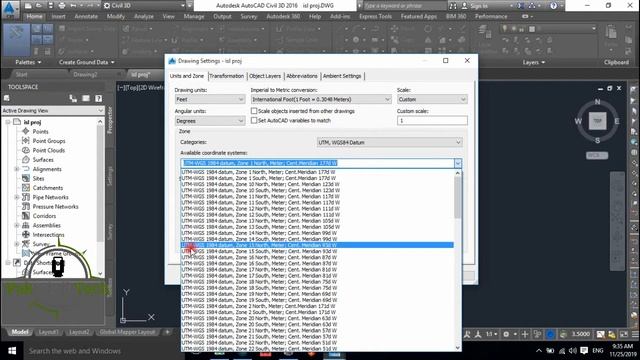Switch to the Layout1 tab
640x360 pixels.
tap(48, 332)
